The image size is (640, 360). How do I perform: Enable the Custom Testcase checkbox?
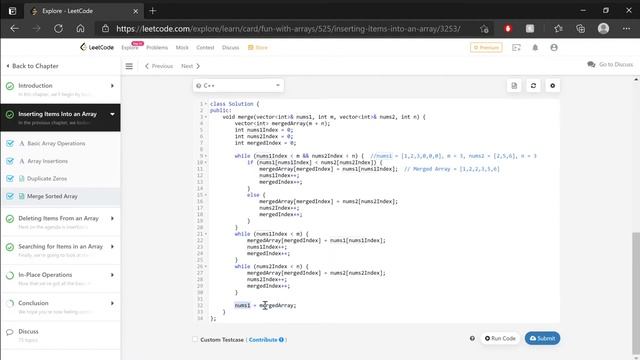click(195, 339)
